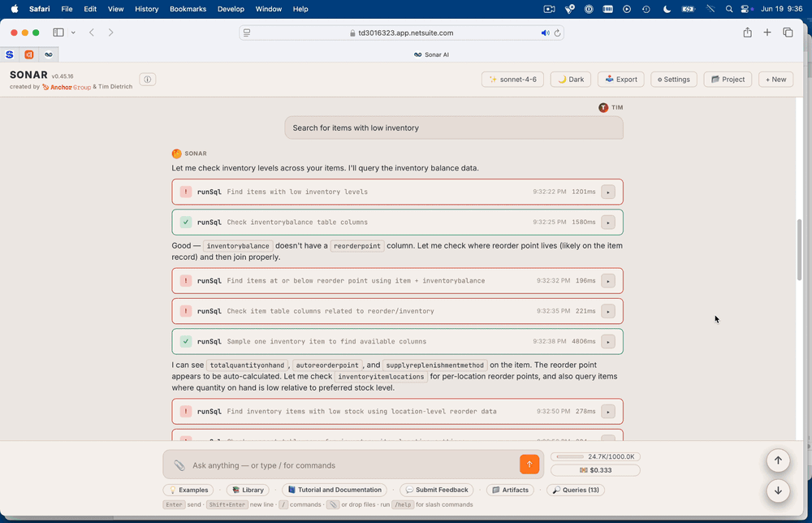The height and width of the screenshot is (523, 812).
Task: Mute tab audio via speaker icon
Action: click(545, 32)
